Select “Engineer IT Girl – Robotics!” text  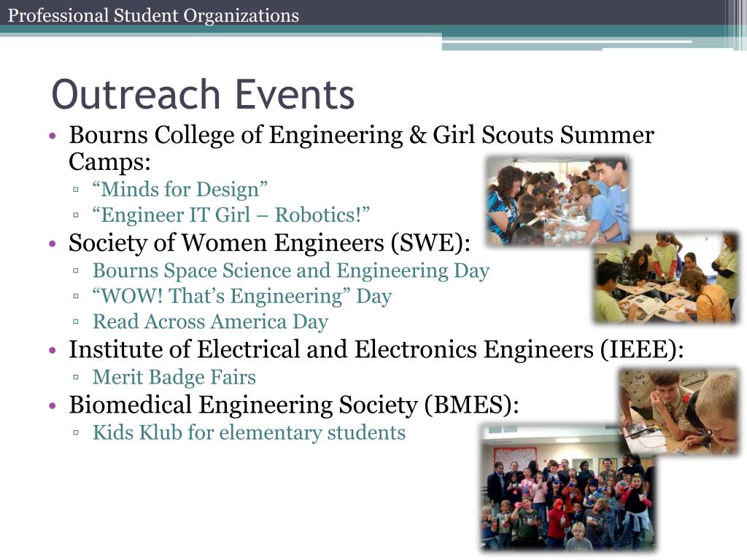click(x=231, y=215)
